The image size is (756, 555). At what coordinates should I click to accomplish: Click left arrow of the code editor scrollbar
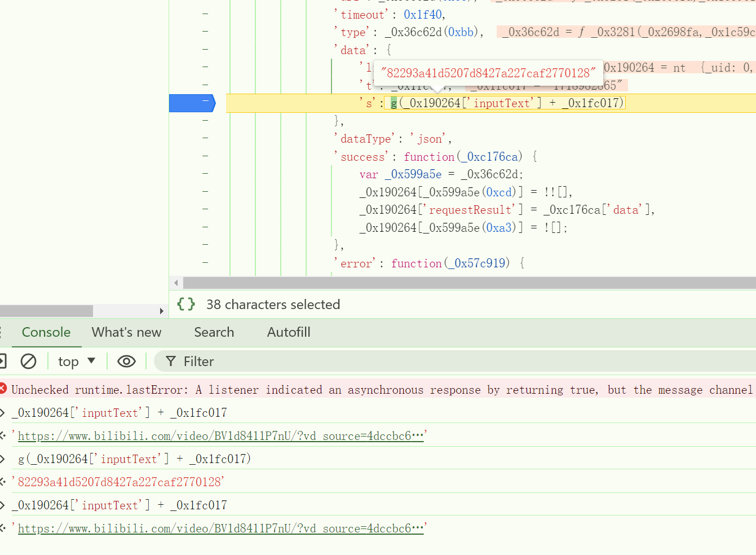[x=176, y=283]
